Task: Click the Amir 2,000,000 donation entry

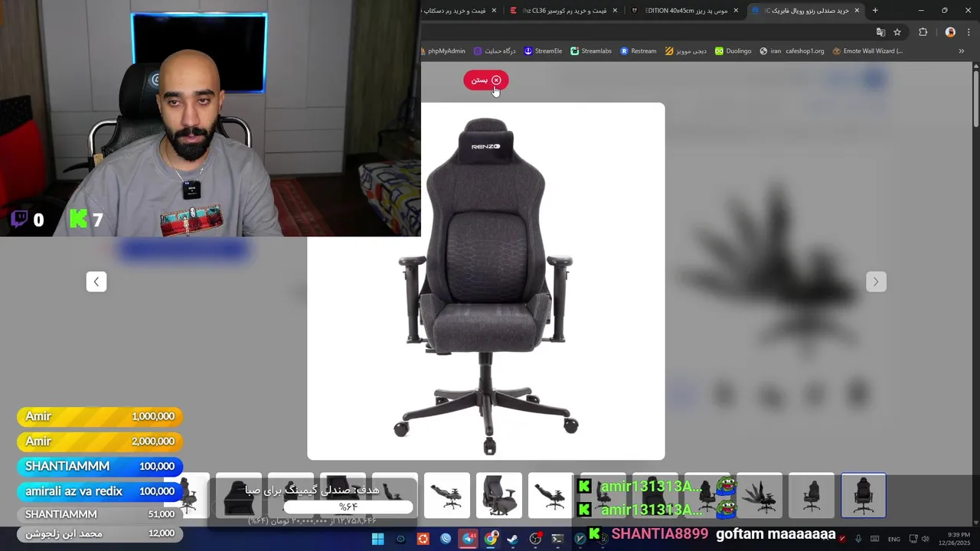Action: pos(100,442)
